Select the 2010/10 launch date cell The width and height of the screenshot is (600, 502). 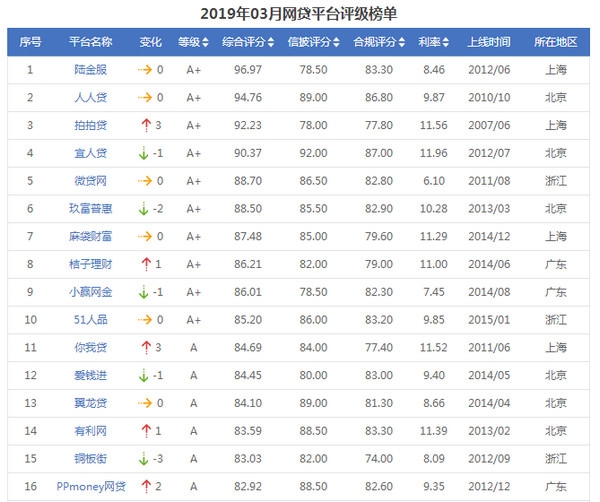489,98
